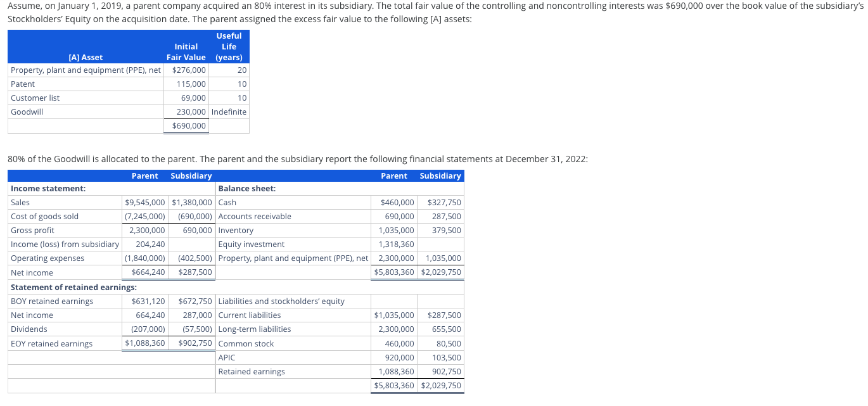Select the Parent column header in income statement

(145, 175)
